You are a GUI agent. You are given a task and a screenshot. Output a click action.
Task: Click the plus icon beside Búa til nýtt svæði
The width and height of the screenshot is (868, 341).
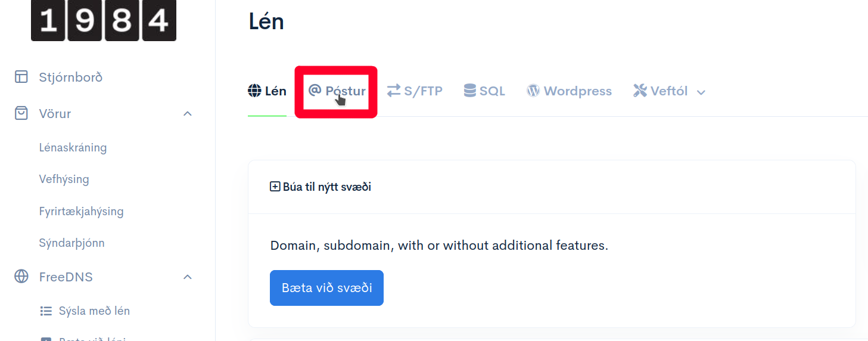(275, 187)
